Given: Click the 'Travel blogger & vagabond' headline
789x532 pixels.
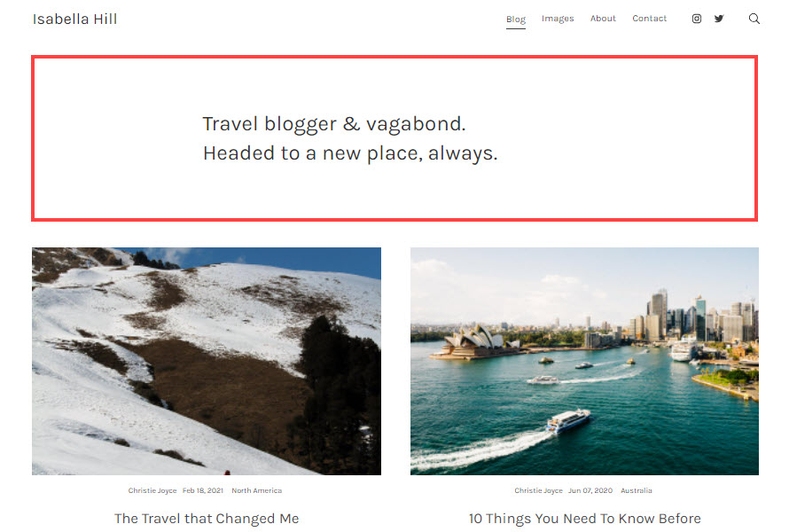Looking at the screenshot, I should [334, 124].
